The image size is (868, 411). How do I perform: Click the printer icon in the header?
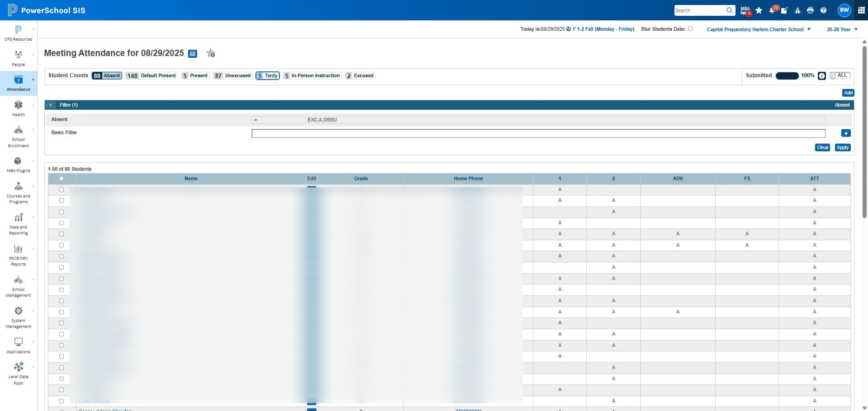(810, 10)
